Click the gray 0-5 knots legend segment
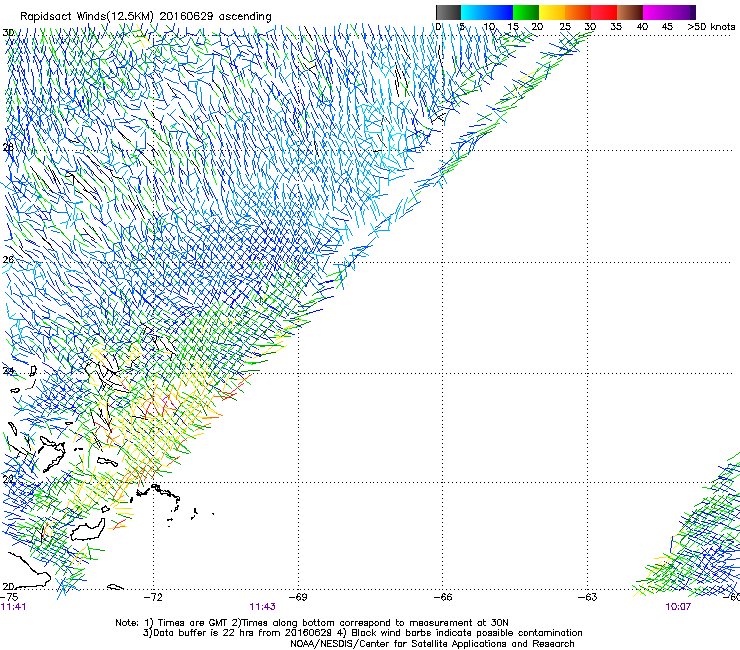Image resolution: width=740 pixels, height=650 pixels. click(448, 12)
